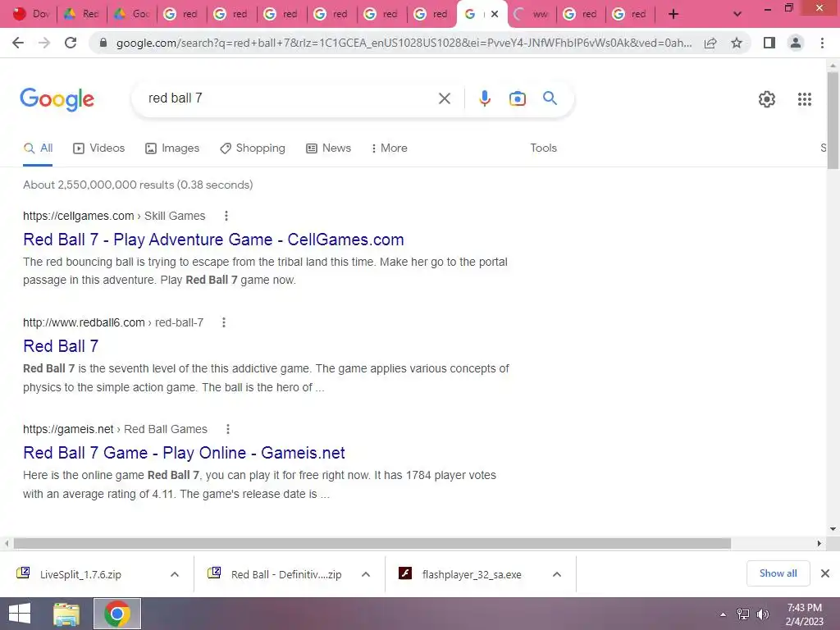Open the plain Red Ball 7 result link
This screenshot has height=630, width=840.
click(61, 346)
